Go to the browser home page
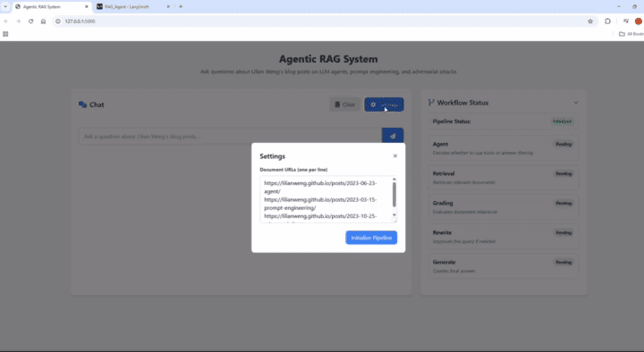This screenshot has width=644, height=352. pyautogui.click(x=43, y=21)
